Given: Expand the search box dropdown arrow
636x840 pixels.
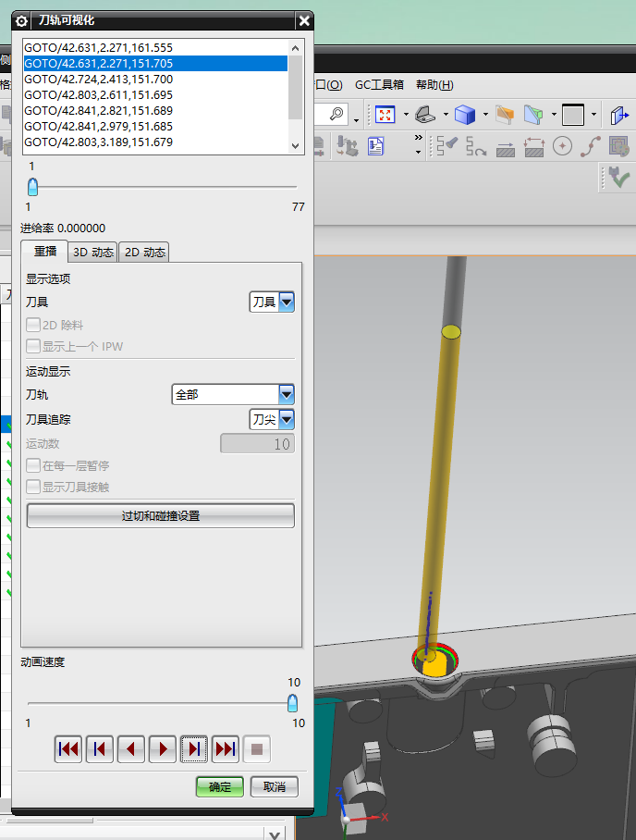Looking at the screenshot, I should 356,120.
